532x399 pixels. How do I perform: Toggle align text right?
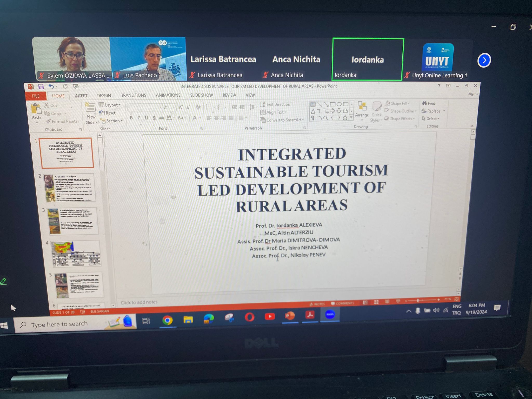coord(224,118)
